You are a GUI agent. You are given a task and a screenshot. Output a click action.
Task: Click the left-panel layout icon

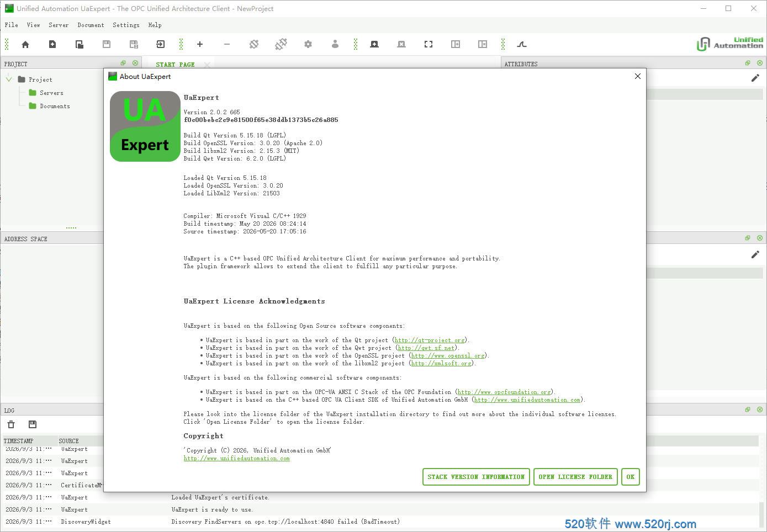click(456, 44)
